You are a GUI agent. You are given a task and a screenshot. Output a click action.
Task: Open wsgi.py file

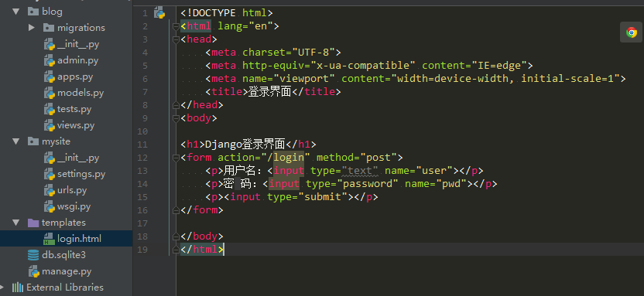point(74,206)
